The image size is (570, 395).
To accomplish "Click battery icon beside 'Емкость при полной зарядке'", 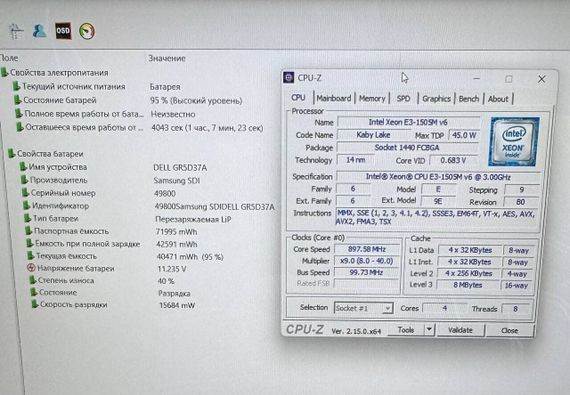I will (30, 243).
